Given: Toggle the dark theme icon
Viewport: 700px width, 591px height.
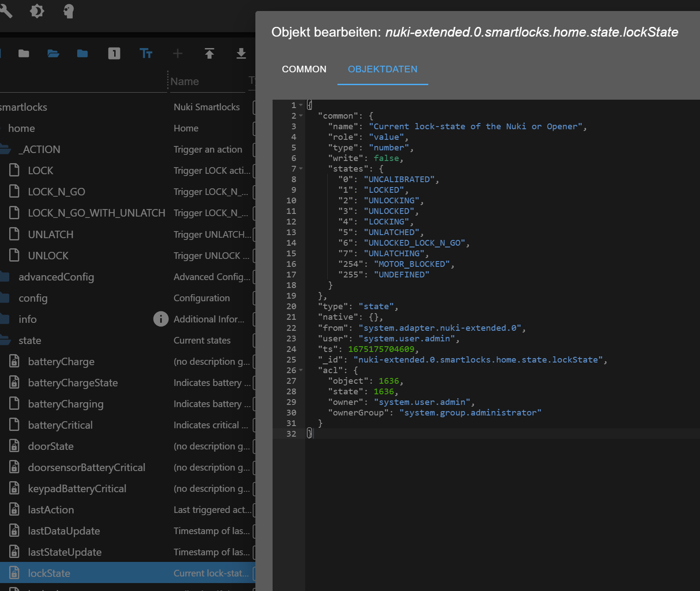Looking at the screenshot, I should point(37,11).
